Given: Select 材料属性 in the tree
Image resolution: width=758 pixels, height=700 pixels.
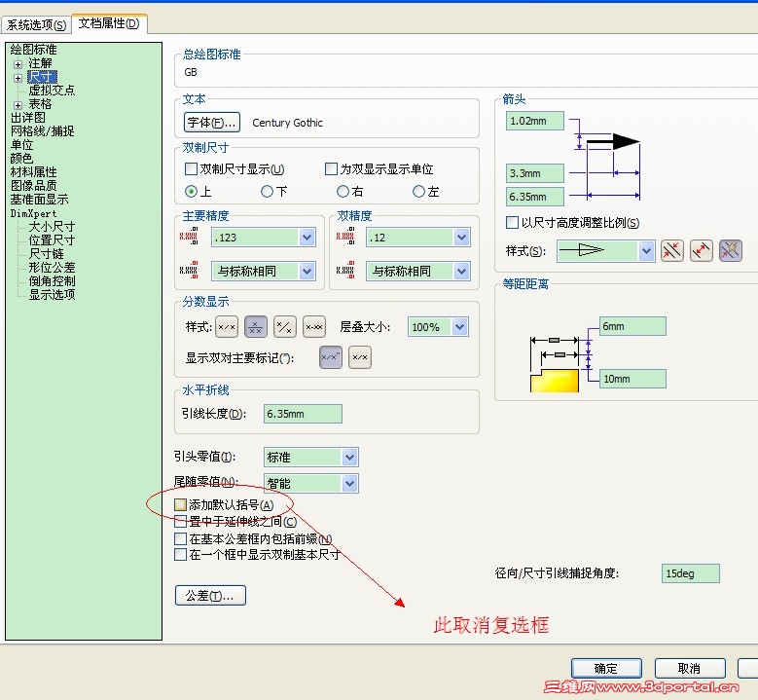Looking at the screenshot, I should pyautogui.click(x=34, y=171).
